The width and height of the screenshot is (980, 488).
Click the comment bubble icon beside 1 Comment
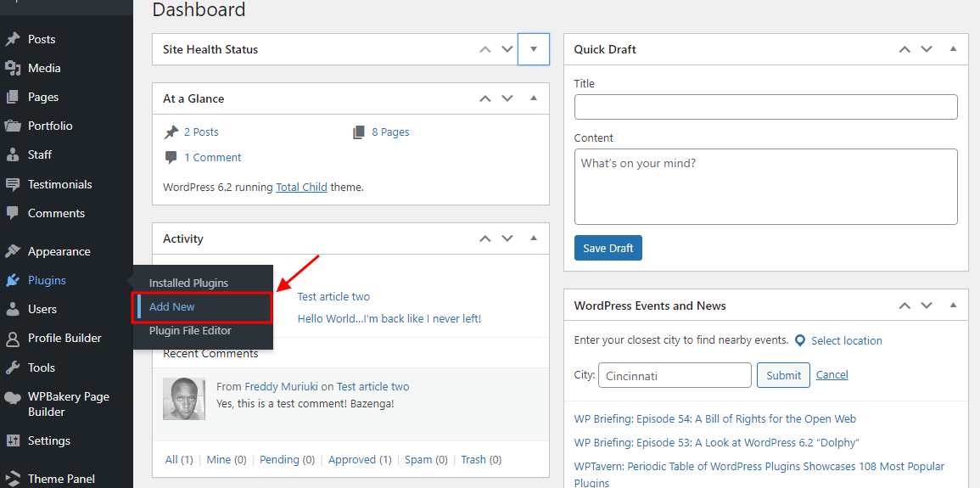[171, 158]
